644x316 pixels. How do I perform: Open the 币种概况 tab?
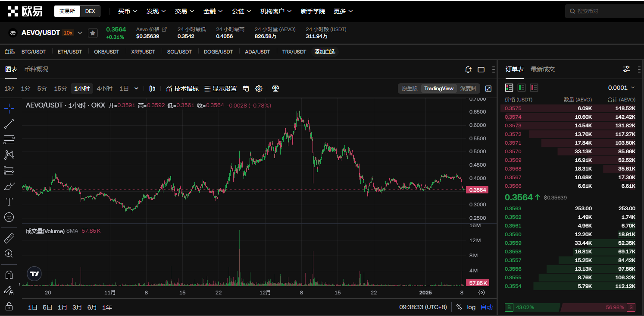tap(36, 69)
